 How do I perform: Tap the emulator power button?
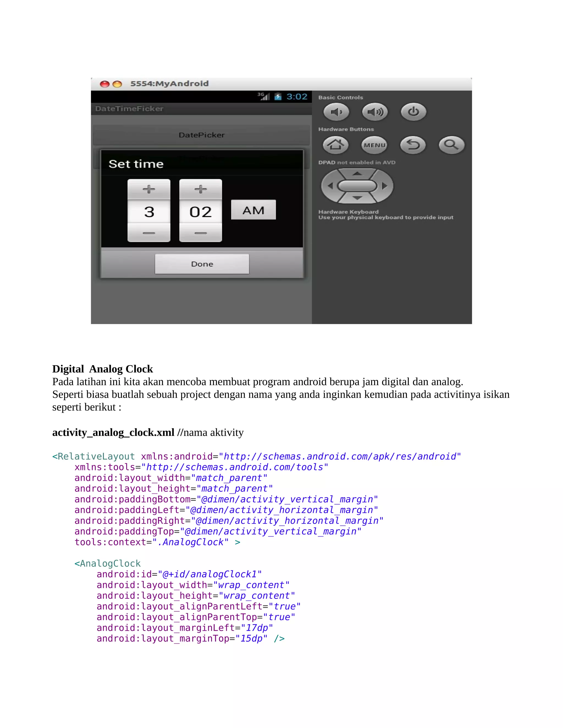pos(413,112)
